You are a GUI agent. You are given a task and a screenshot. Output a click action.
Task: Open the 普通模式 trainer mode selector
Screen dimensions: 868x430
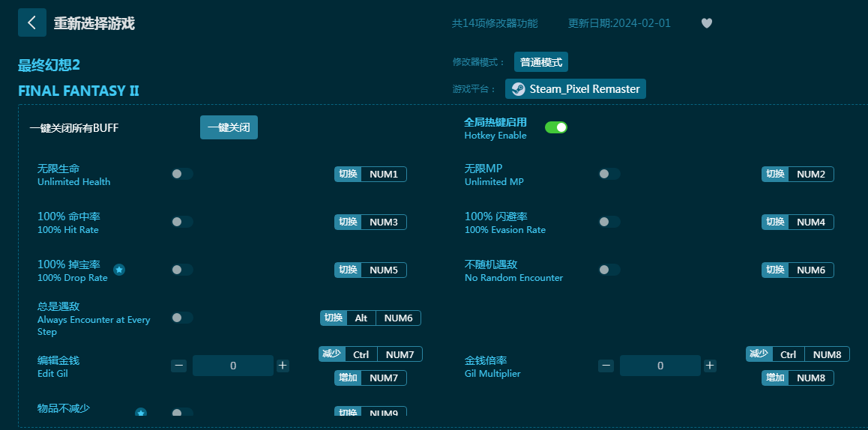(x=540, y=62)
